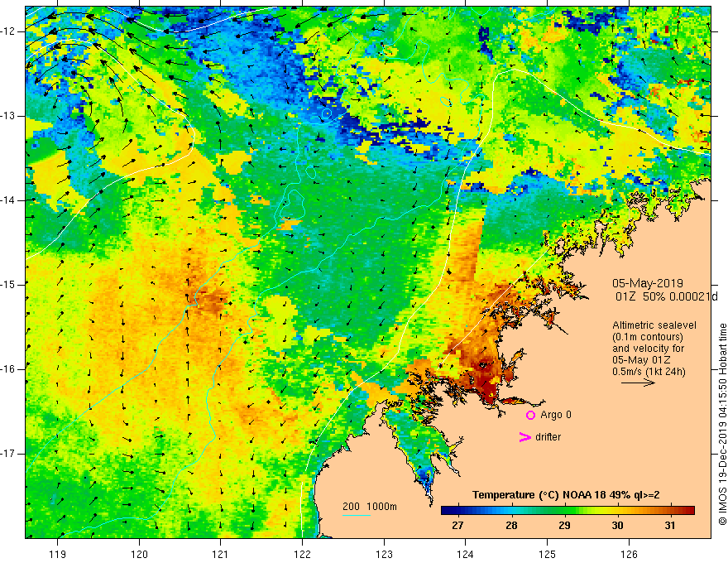
Task: Click the 31 value on the temperature scale
Action: (670, 526)
